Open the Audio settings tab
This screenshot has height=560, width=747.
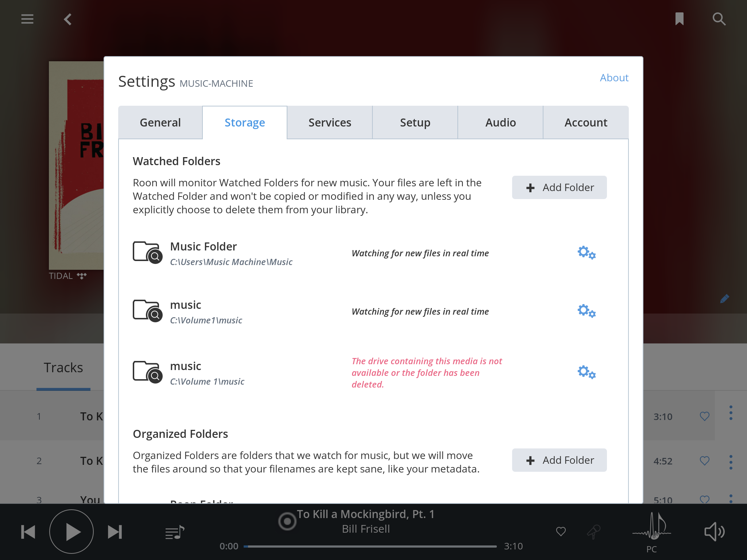(x=500, y=122)
